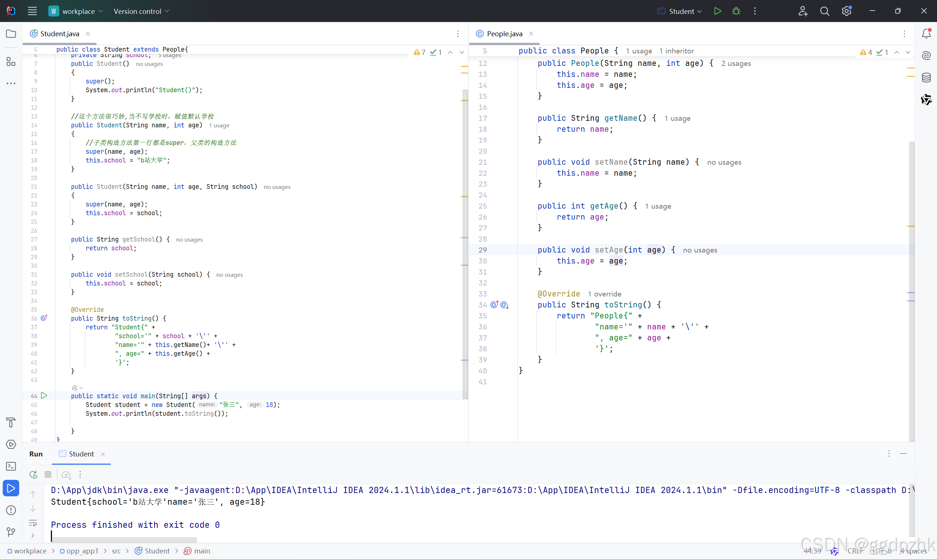Screen dimensions: 937x560
Task: Click the '1 override' hint above toString
Action: (605, 294)
